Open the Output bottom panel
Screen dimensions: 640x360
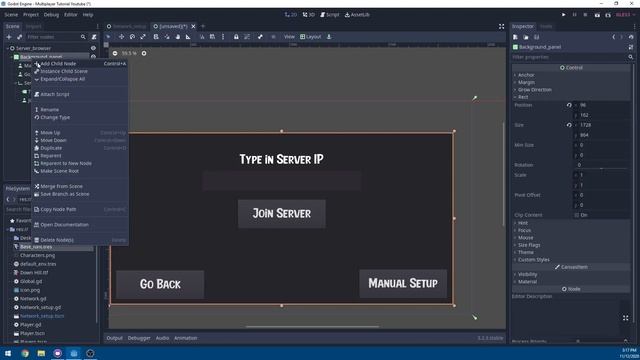coord(114,338)
